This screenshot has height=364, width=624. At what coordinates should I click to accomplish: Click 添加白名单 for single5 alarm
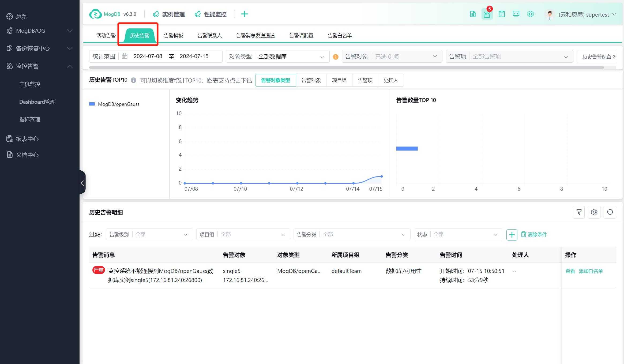pyautogui.click(x=591, y=271)
